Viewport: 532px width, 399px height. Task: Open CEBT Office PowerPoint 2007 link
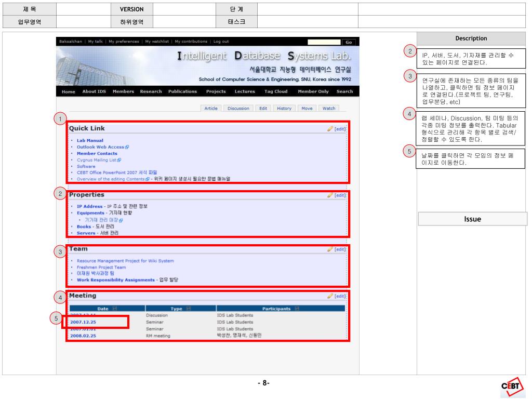117,172
